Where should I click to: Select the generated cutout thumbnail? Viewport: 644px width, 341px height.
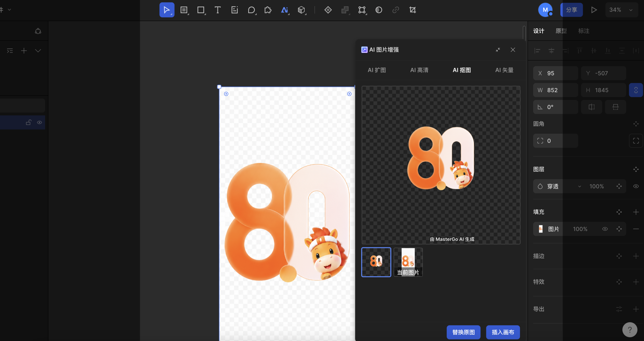click(376, 262)
